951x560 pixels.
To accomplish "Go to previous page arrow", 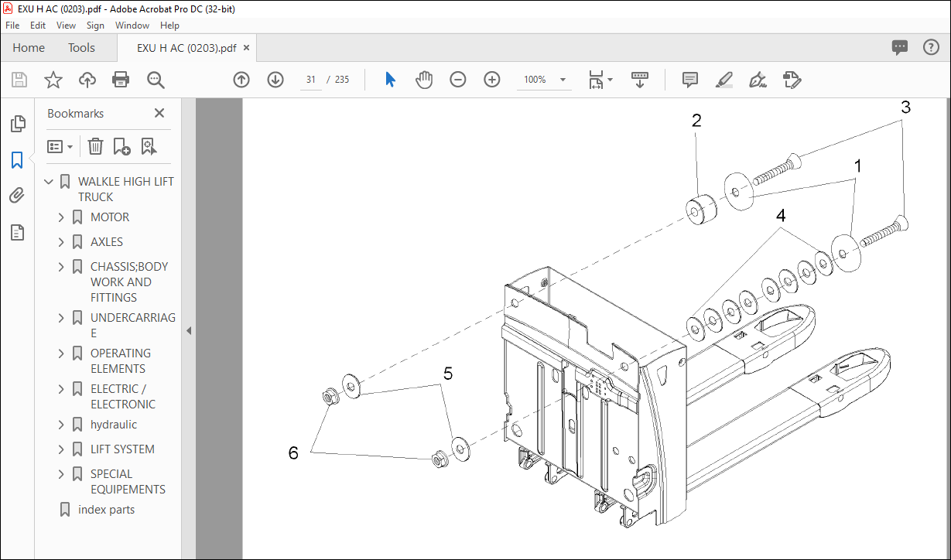I will (x=241, y=80).
